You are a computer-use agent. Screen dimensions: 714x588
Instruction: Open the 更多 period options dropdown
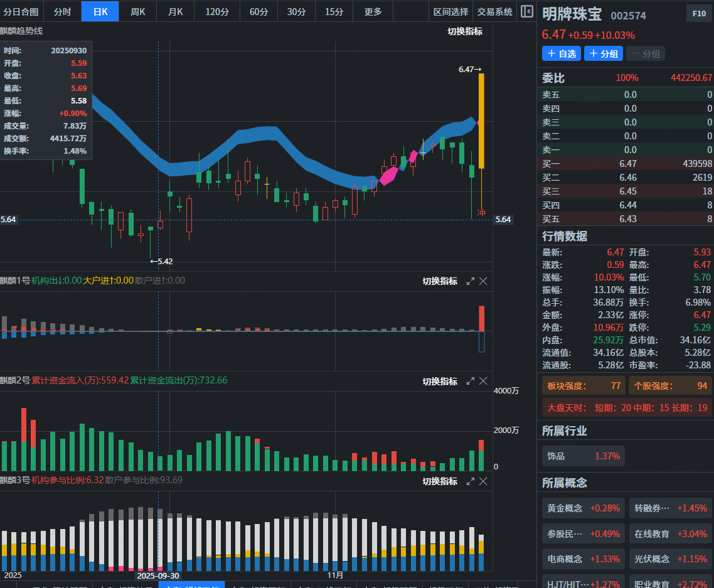[x=373, y=11]
